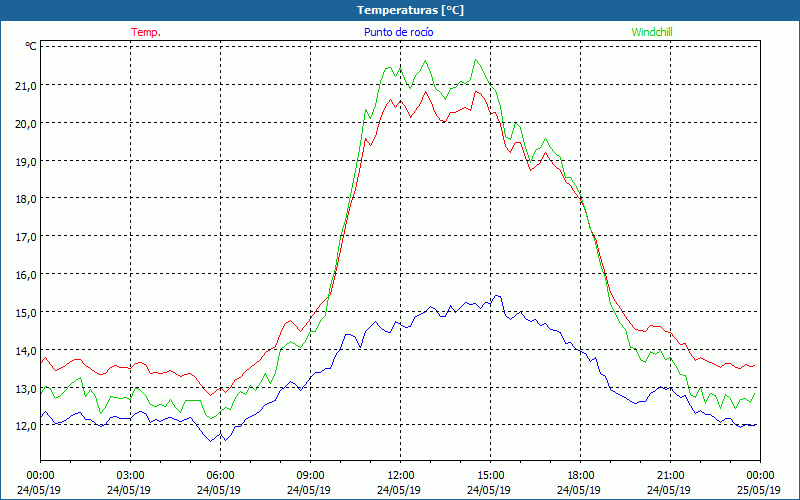This screenshot has height=500, width=800.
Task: Click the 20,0 y-axis value
Action: click(x=26, y=123)
